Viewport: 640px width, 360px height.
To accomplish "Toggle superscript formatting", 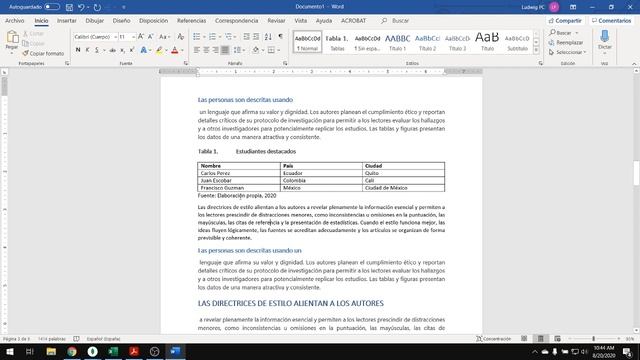I will click(x=132, y=50).
